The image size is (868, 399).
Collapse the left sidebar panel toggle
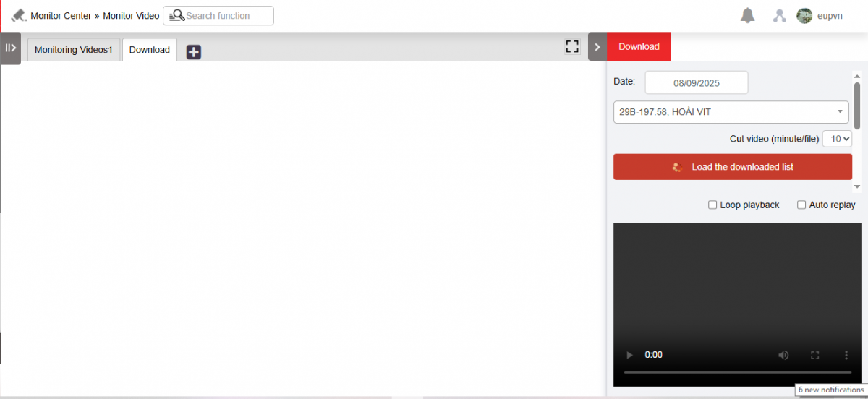coord(10,48)
